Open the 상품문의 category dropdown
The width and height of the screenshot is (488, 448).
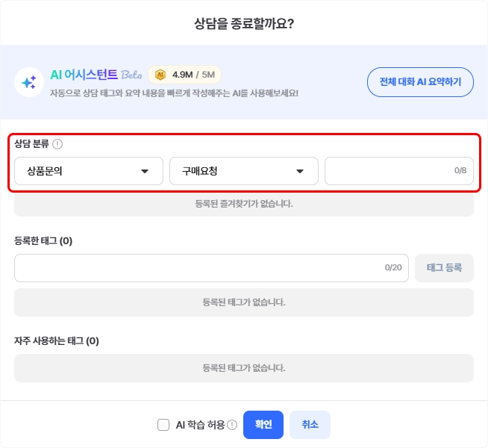(x=89, y=171)
